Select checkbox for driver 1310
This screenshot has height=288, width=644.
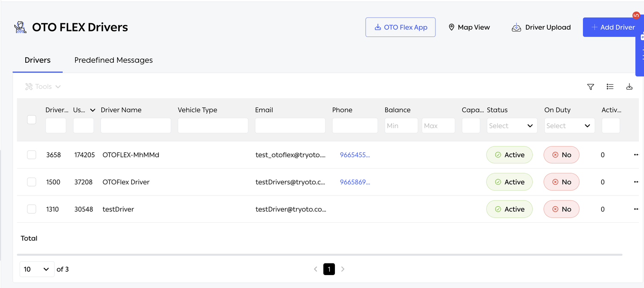pyautogui.click(x=31, y=209)
